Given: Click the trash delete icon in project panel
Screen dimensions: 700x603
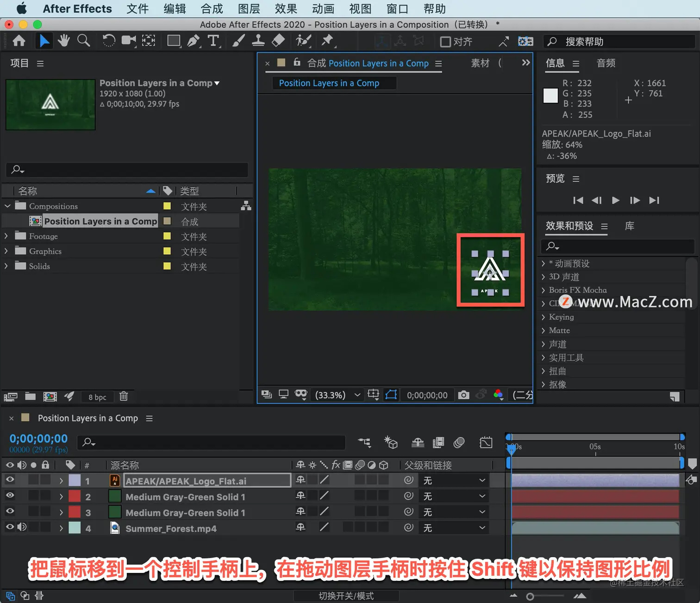Looking at the screenshot, I should coord(124,396).
